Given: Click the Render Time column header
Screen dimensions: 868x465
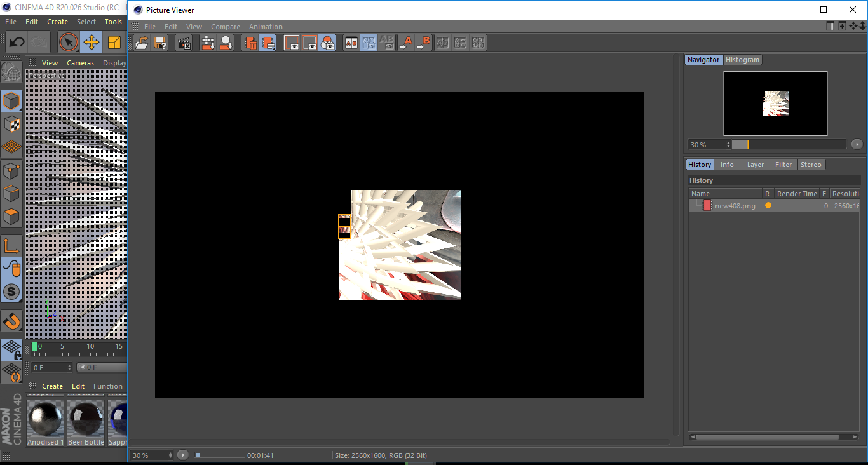Looking at the screenshot, I should click(x=797, y=194).
